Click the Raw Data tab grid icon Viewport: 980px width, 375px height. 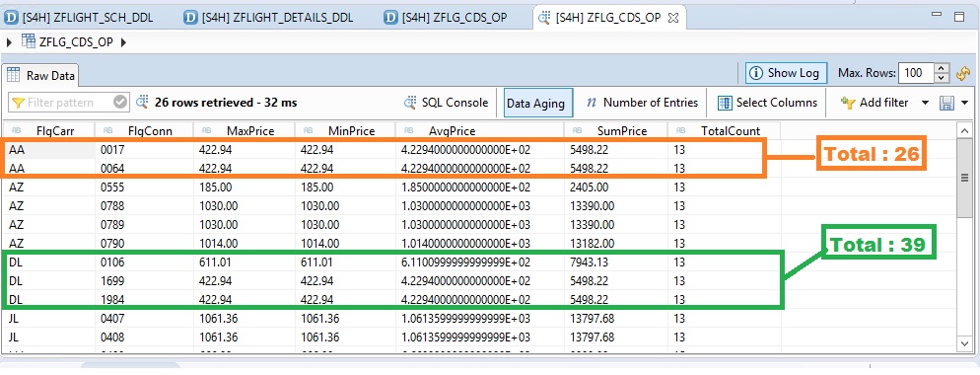pos(13,75)
